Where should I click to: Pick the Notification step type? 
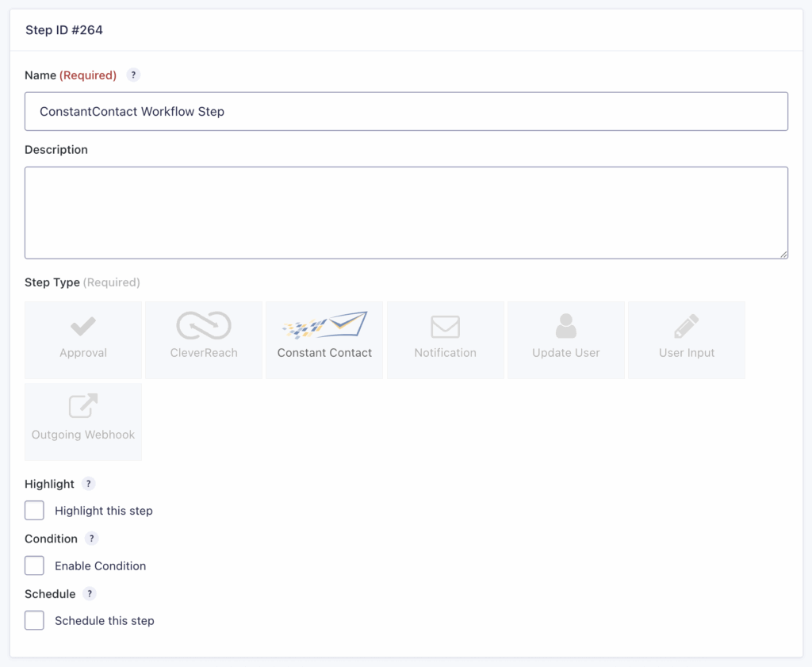[x=445, y=339]
